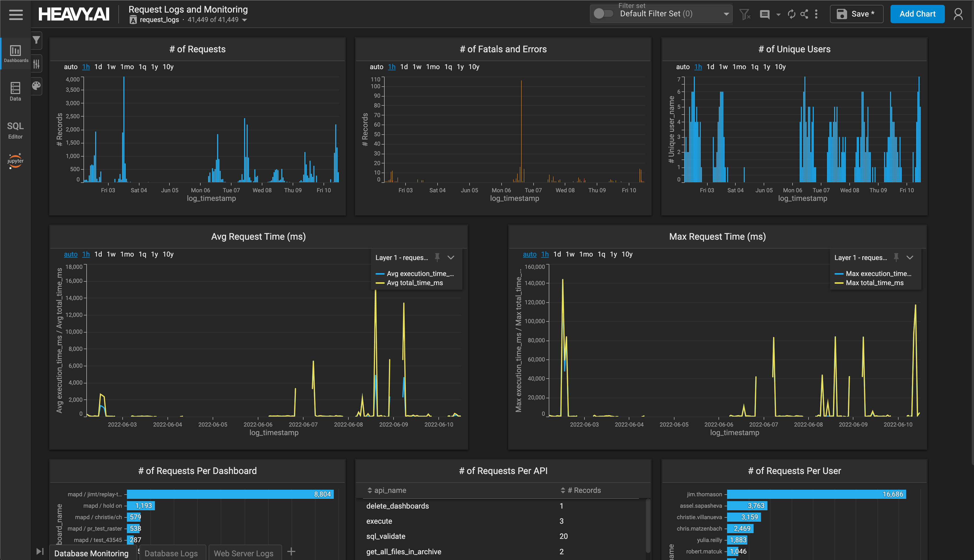Click the filter funnel side panel icon
This screenshot has width=974, height=560.
point(37,40)
